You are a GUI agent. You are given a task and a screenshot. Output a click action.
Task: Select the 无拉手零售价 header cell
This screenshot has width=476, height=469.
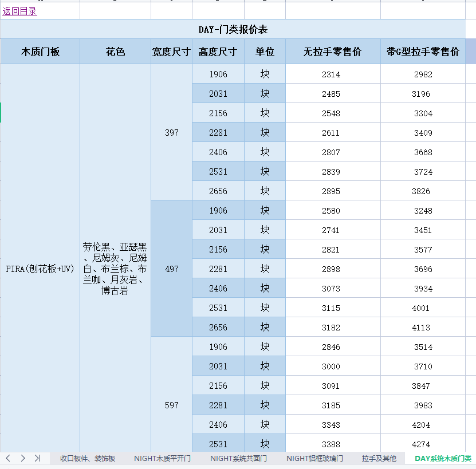click(333, 52)
